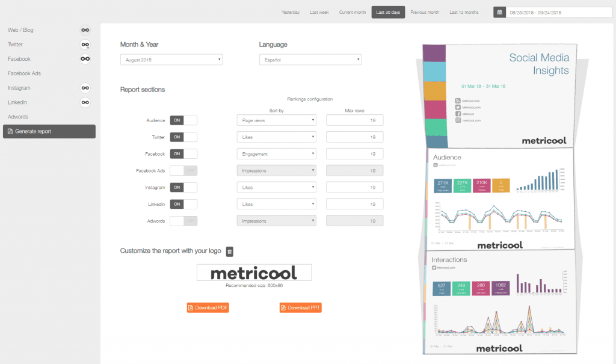Enable the Adwords section switch
Screen dimensions: 616x364
(183, 221)
